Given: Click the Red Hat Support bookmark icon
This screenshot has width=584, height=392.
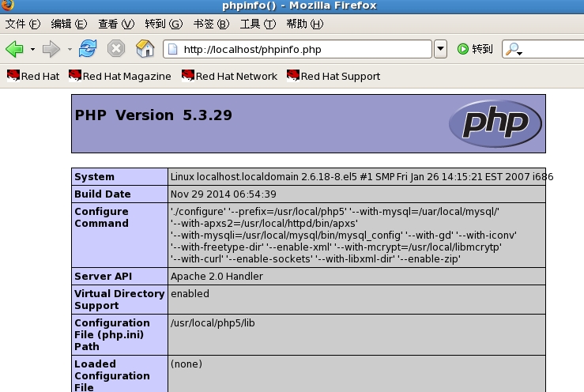Looking at the screenshot, I should click(293, 75).
